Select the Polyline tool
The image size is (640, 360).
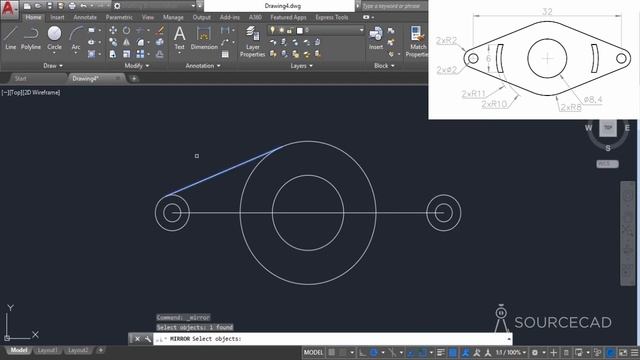31,38
